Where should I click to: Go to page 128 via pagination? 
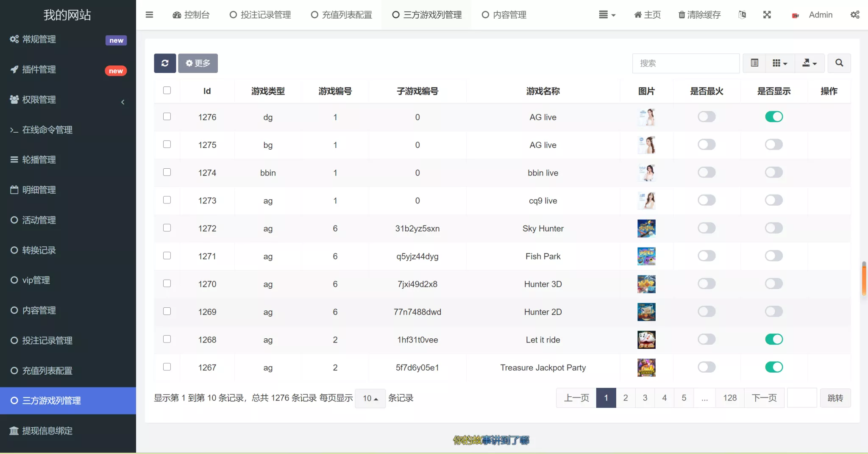coord(730,398)
